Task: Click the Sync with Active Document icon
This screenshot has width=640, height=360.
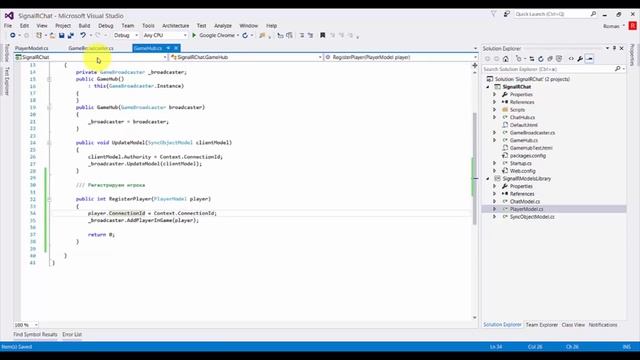Action: [x=532, y=59]
